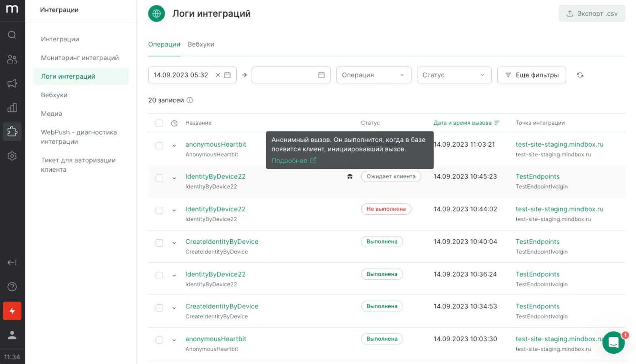Click the empty end date field
Image resolution: width=636 pixels, height=364 pixels.
pyautogui.click(x=291, y=75)
